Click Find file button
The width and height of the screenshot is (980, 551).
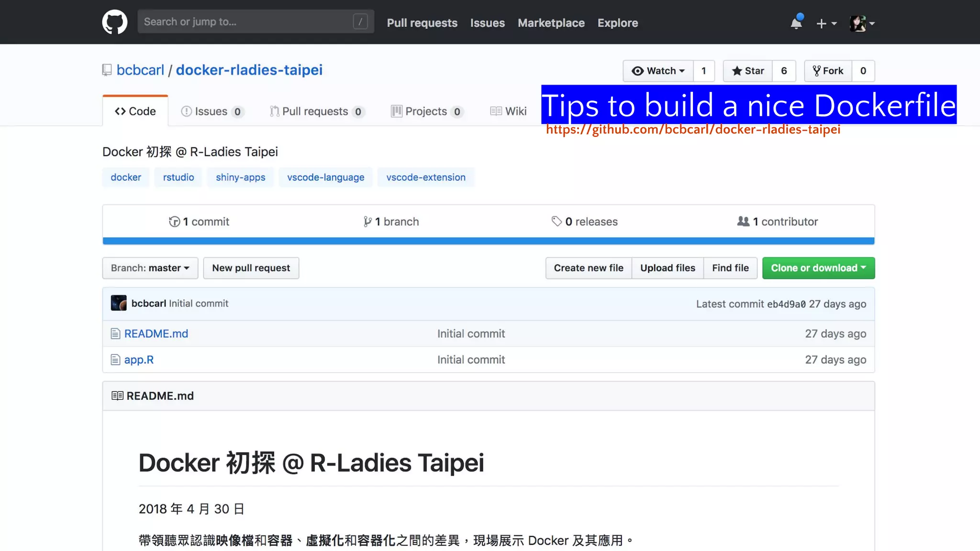pyautogui.click(x=730, y=268)
